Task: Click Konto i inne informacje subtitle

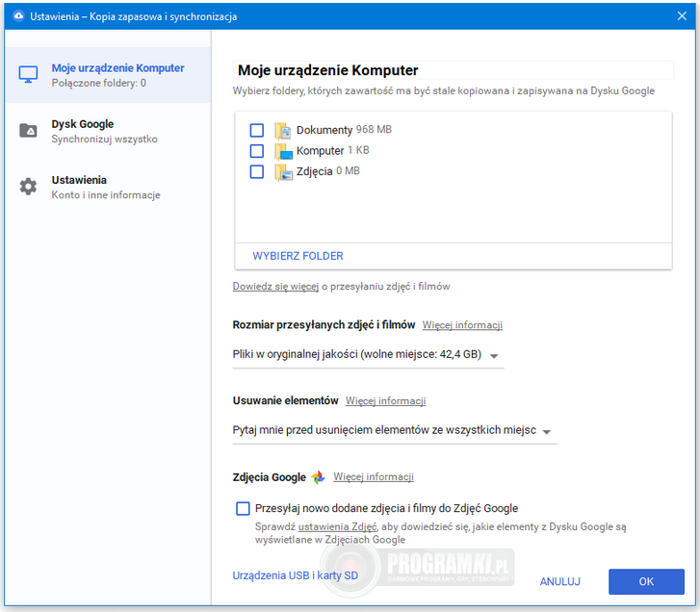Action: coord(106,195)
